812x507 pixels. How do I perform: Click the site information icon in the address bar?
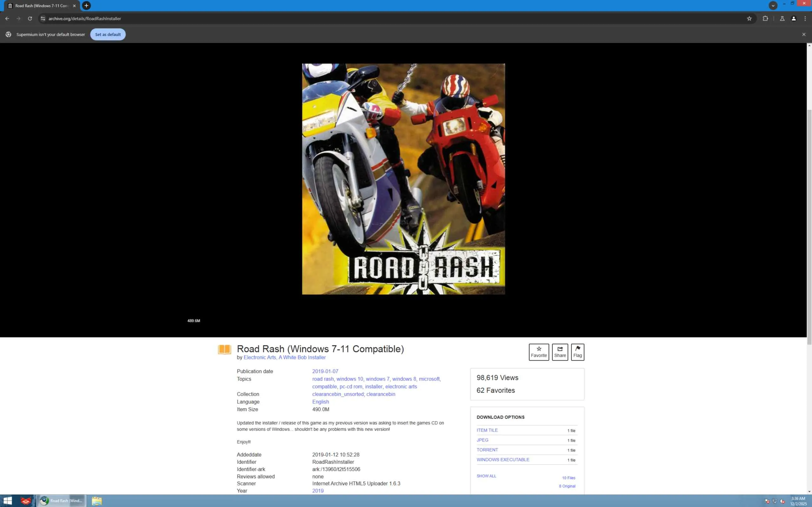point(43,18)
